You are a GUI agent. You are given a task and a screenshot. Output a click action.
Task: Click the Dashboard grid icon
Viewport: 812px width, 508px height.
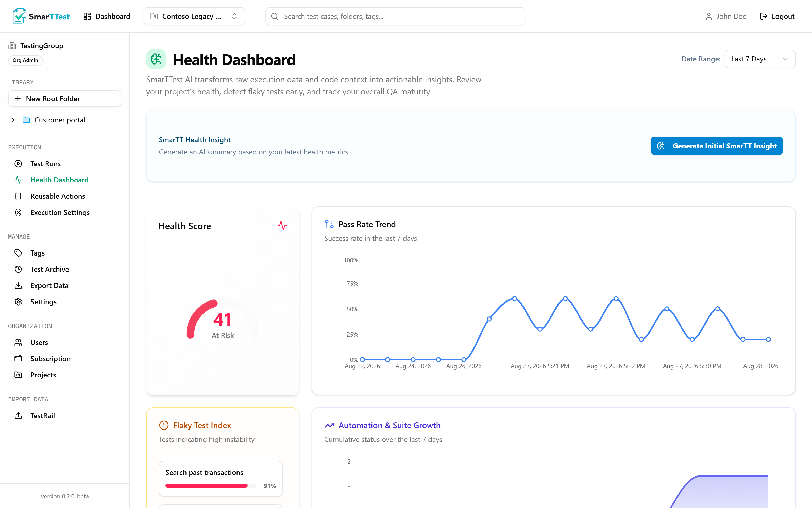pos(87,16)
